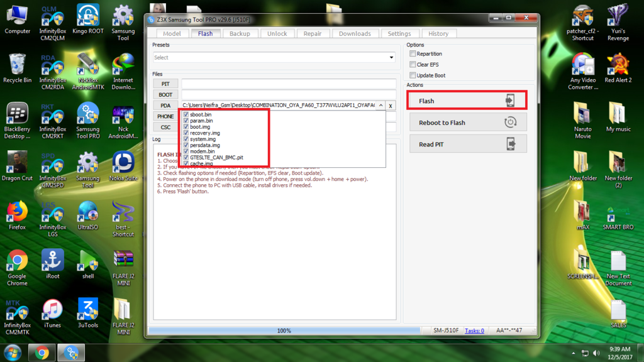The image size is (644, 362).
Task: Enable the Repartition checkbox
Action: pos(413,54)
